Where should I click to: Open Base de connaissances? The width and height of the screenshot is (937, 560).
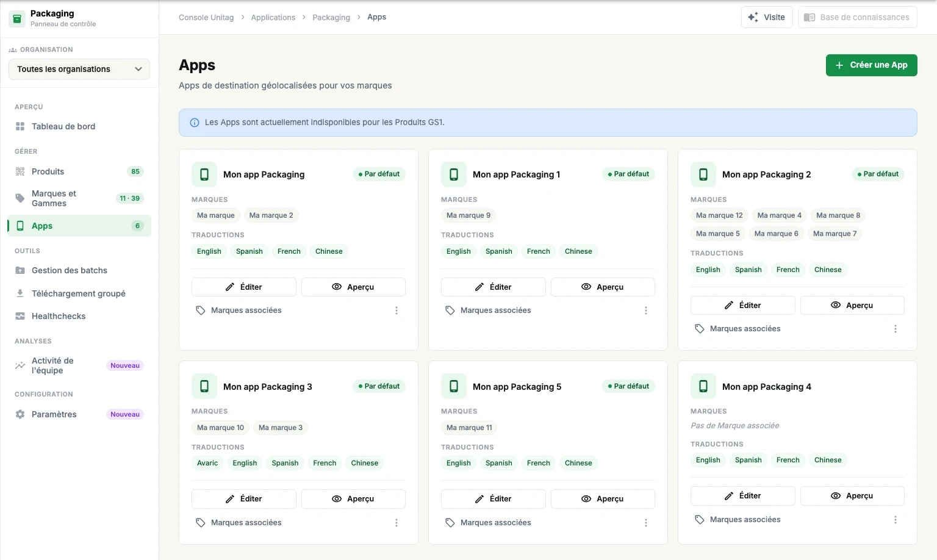(857, 17)
